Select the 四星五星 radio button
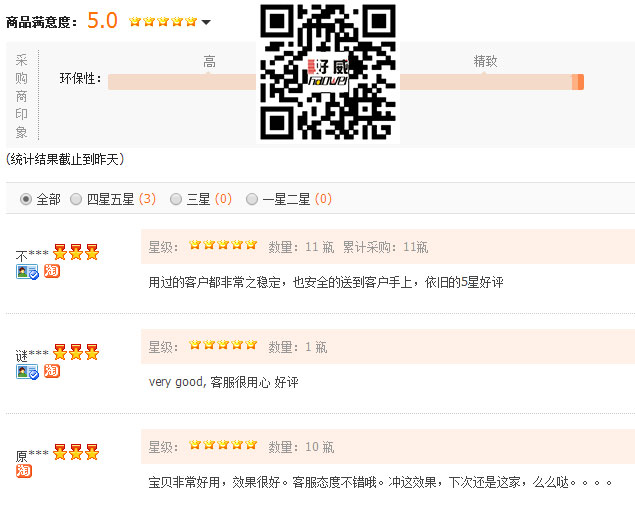This screenshot has height=508, width=635. (76, 199)
